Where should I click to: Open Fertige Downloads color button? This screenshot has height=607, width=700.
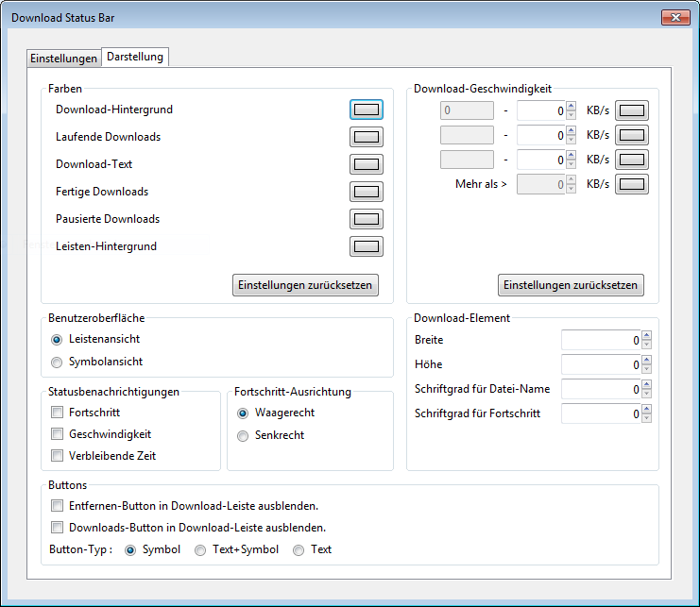pyautogui.click(x=366, y=192)
